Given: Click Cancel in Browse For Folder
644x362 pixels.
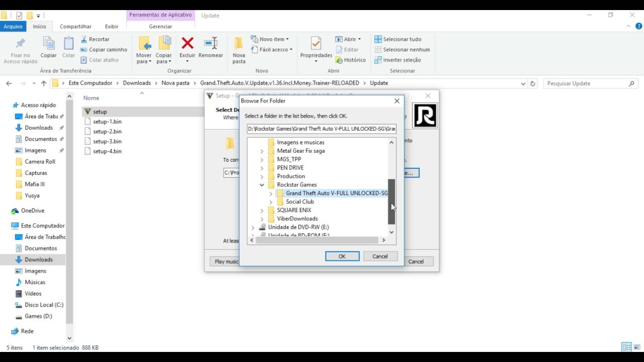Looking at the screenshot, I should [380, 256].
